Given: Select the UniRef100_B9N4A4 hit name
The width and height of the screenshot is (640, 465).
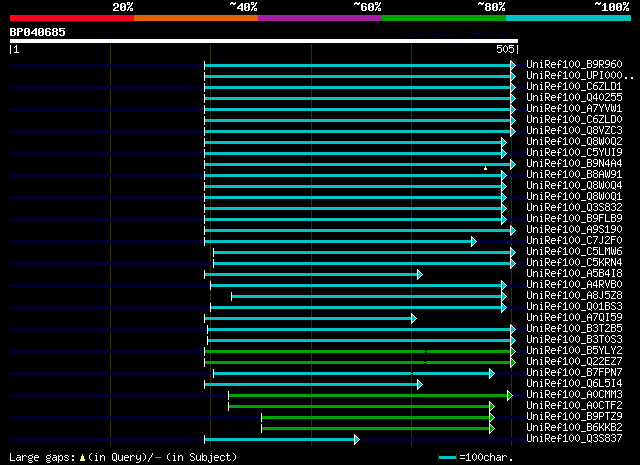Looking at the screenshot, I should (574, 163).
